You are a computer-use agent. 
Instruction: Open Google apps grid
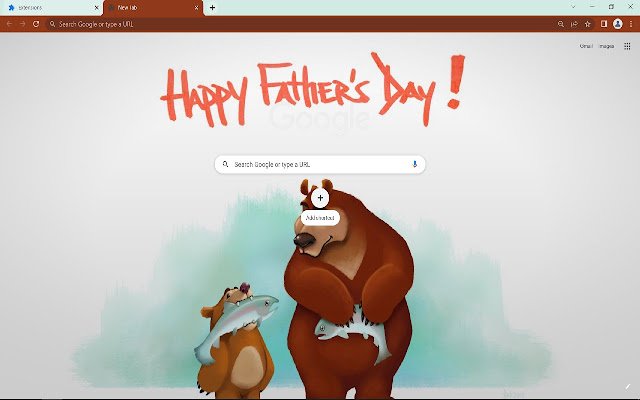point(627,46)
